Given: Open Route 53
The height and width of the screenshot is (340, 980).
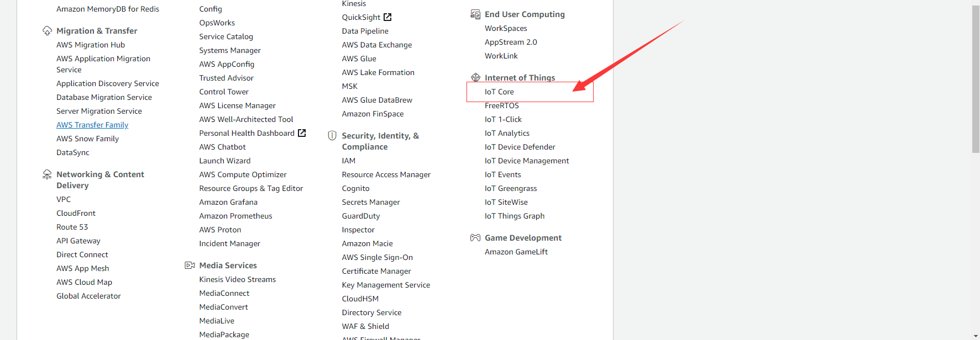Looking at the screenshot, I should point(72,227).
